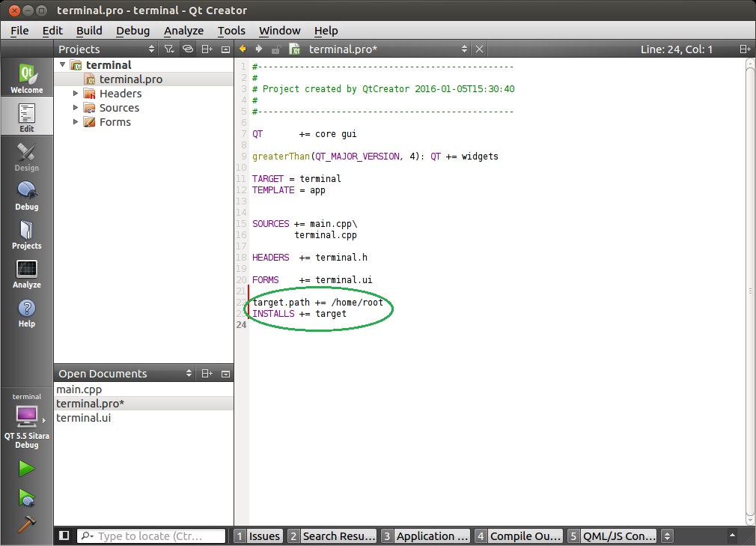Open the Design mode
Viewport: 756px width, 546px height.
tap(26, 157)
